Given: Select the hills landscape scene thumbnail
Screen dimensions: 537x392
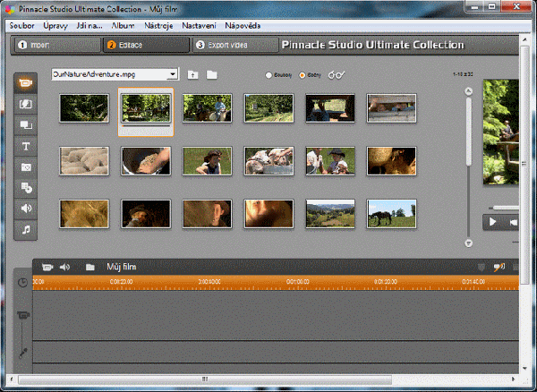Looking at the screenshot, I should (330, 214).
